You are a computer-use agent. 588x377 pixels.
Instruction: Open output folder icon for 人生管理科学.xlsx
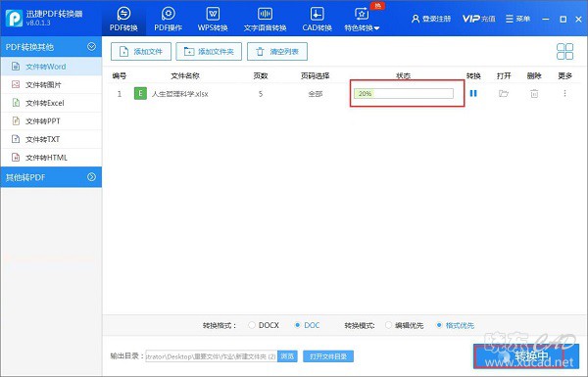pyautogui.click(x=504, y=93)
